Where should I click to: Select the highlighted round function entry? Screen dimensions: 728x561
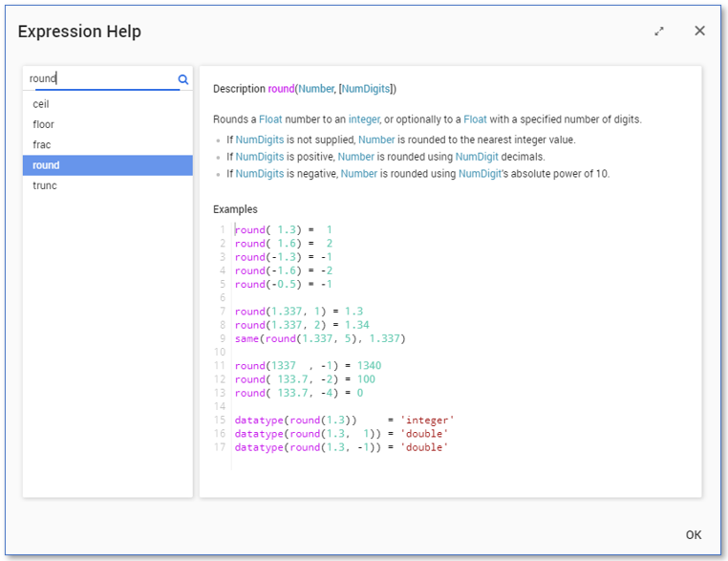[x=46, y=165]
